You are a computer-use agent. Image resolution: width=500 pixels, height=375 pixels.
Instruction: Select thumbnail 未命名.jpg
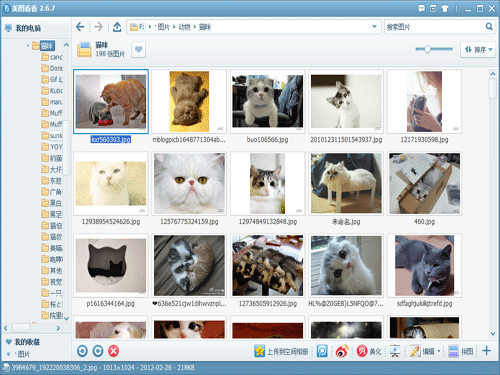[x=346, y=183]
